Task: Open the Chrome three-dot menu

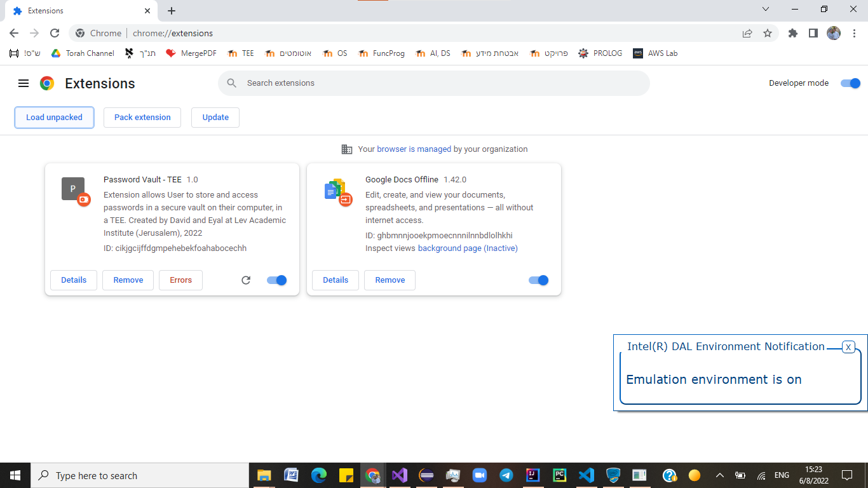Action: pyautogui.click(x=855, y=33)
